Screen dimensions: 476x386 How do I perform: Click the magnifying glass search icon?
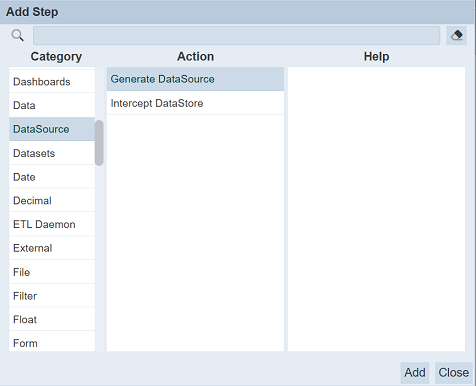17,35
